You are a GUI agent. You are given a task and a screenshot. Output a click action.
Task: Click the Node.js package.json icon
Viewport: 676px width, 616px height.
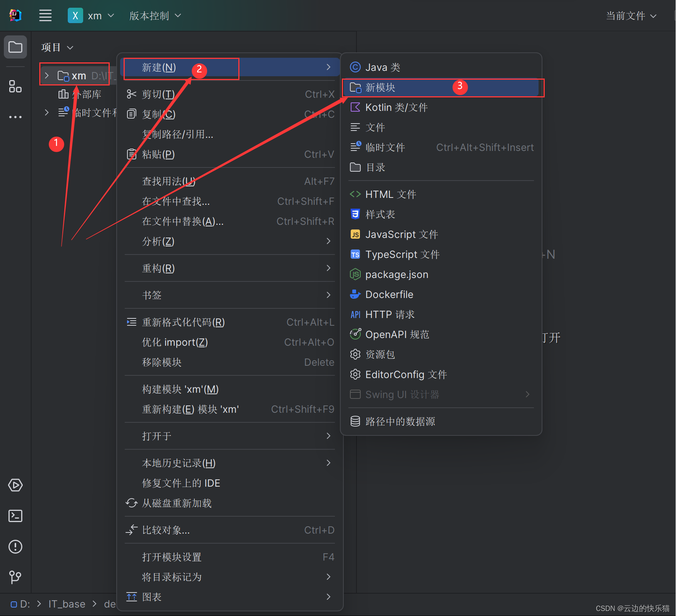(x=355, y=274)
